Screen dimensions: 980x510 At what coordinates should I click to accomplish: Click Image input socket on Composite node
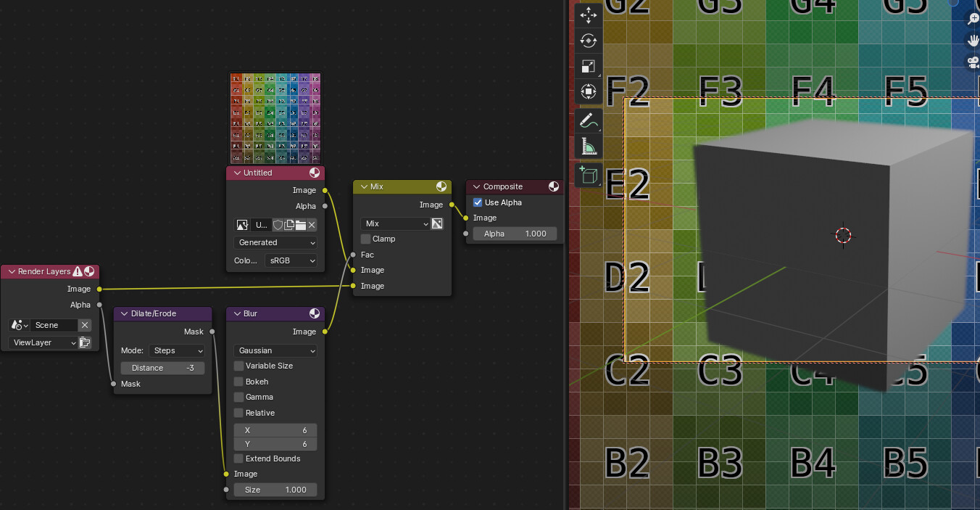pos(466,218)
